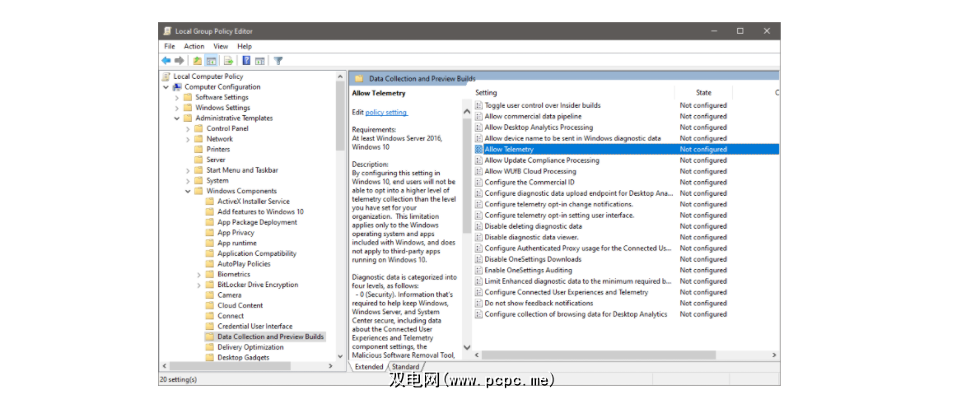This screenshot has height=399, width=980.
Task: Click the folder icon beside Camera
Action: coord(210,295)
